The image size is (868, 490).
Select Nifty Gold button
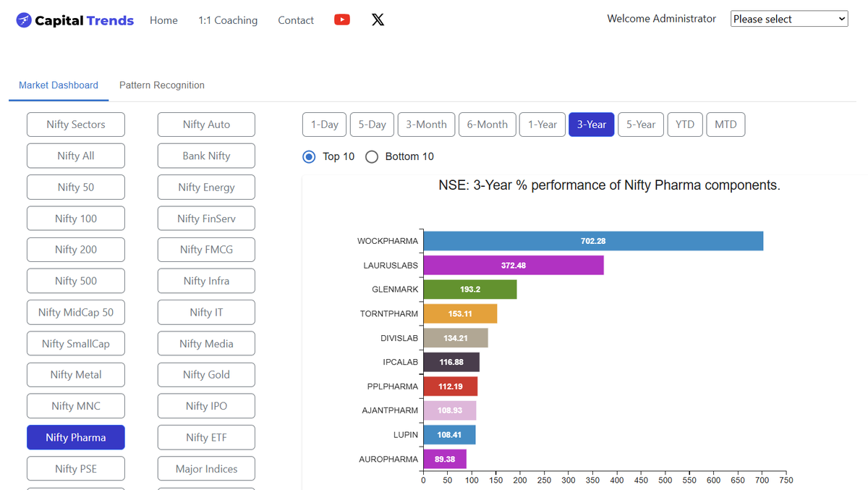206,375
